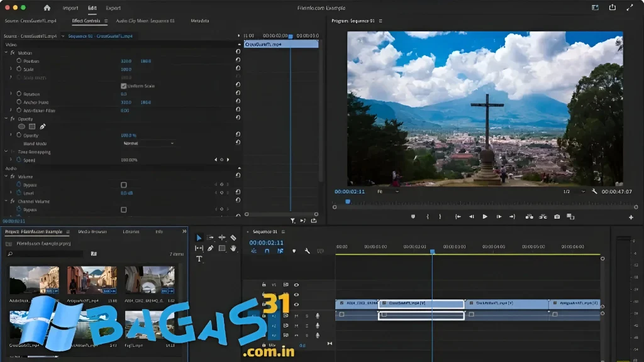This screenshot has width=644, height=362.
Task: Mute the first audio track
Action: (x=296, y=315)
